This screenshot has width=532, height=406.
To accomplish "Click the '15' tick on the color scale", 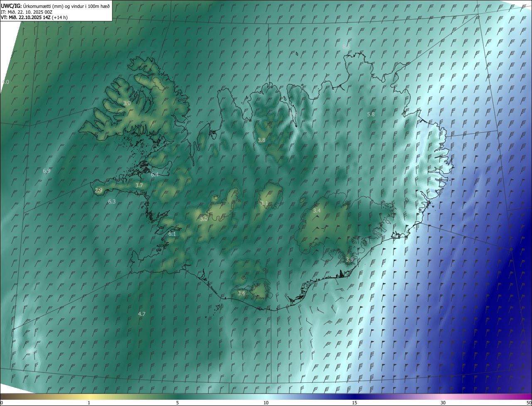I will (x=355, y=403).
